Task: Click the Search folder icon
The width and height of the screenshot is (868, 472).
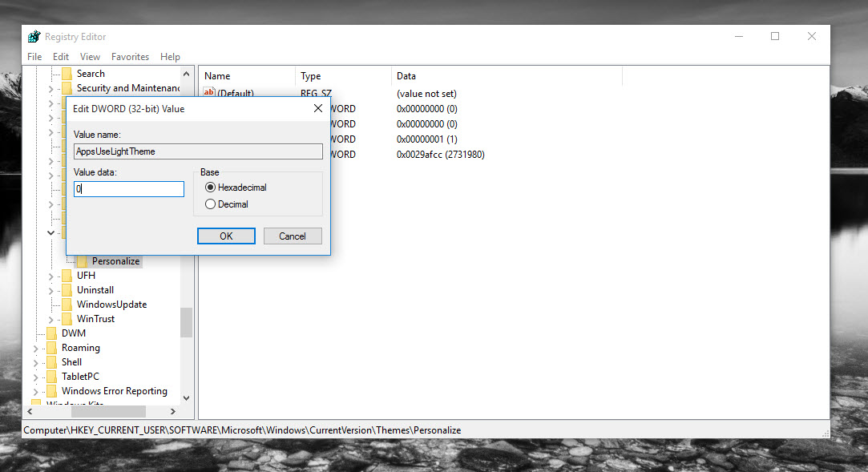Action: (x=67, y=74)
